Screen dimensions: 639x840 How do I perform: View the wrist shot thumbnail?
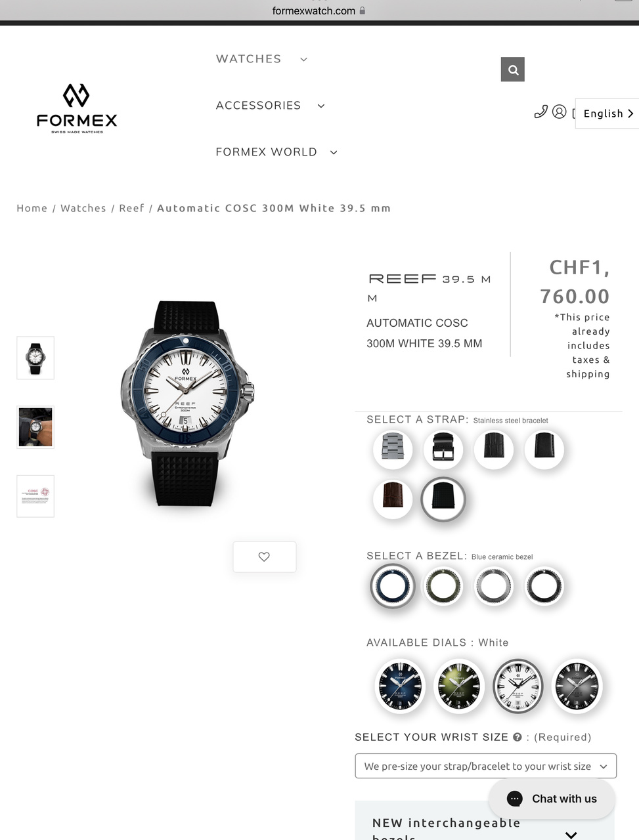[35, 427]
